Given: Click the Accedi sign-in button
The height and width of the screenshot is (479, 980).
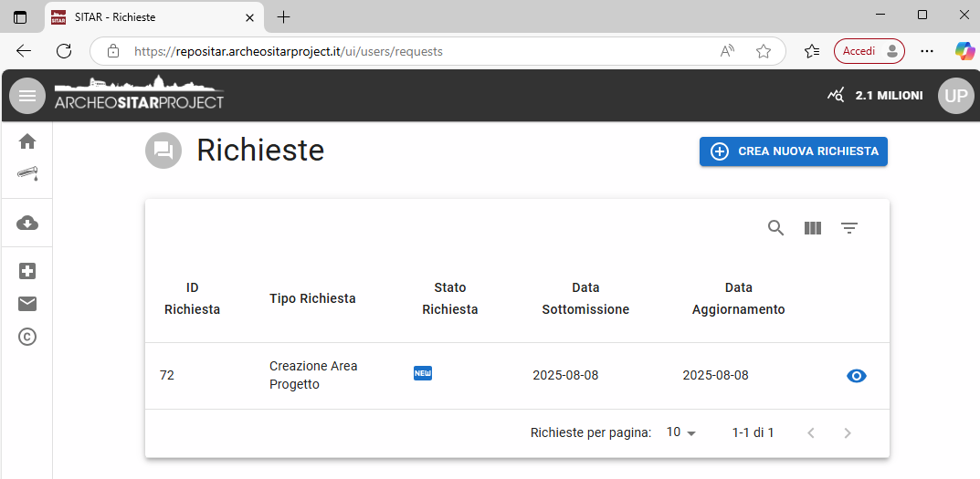Looking at the screenshot, I should (869, 51).
